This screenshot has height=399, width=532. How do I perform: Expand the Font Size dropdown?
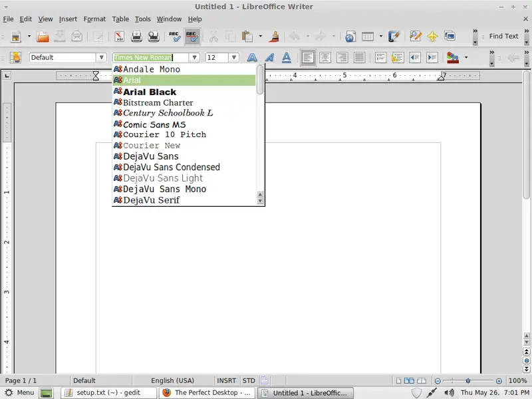(x=234, y=57)
